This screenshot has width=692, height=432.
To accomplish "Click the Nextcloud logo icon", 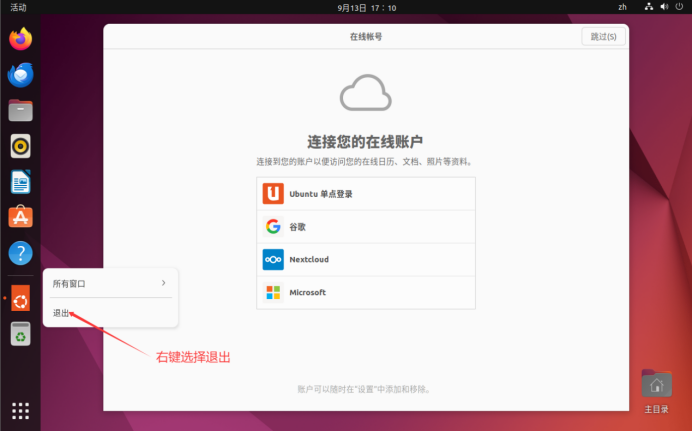I will (273, 259).
